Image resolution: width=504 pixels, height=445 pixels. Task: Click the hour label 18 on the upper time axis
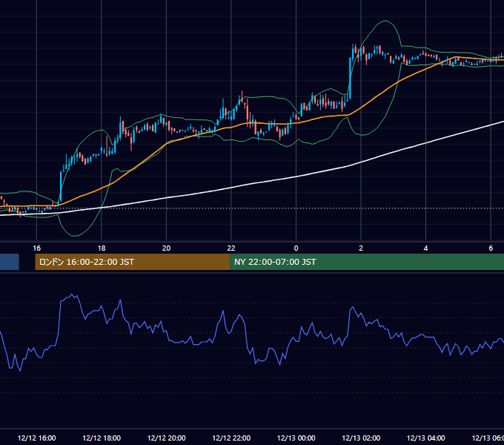102,248
